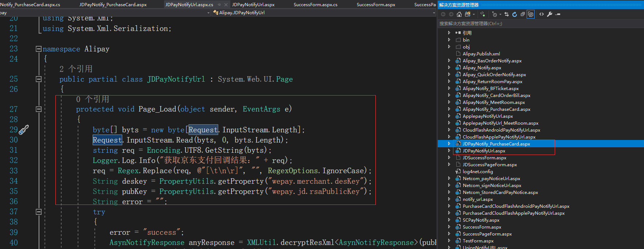This screenshot has height=249, width=644.
Task: Collapse the Page_Load method block
Action: coord(38,109)
